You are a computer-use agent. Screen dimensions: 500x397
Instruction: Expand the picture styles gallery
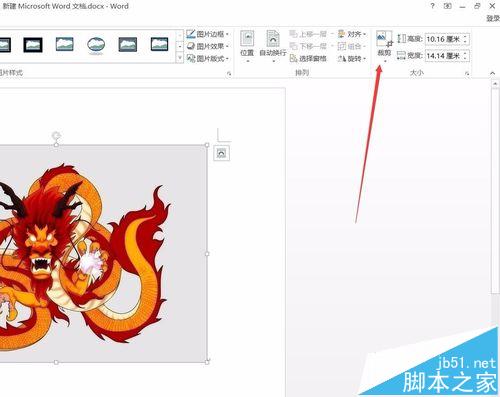pos(180,58)
